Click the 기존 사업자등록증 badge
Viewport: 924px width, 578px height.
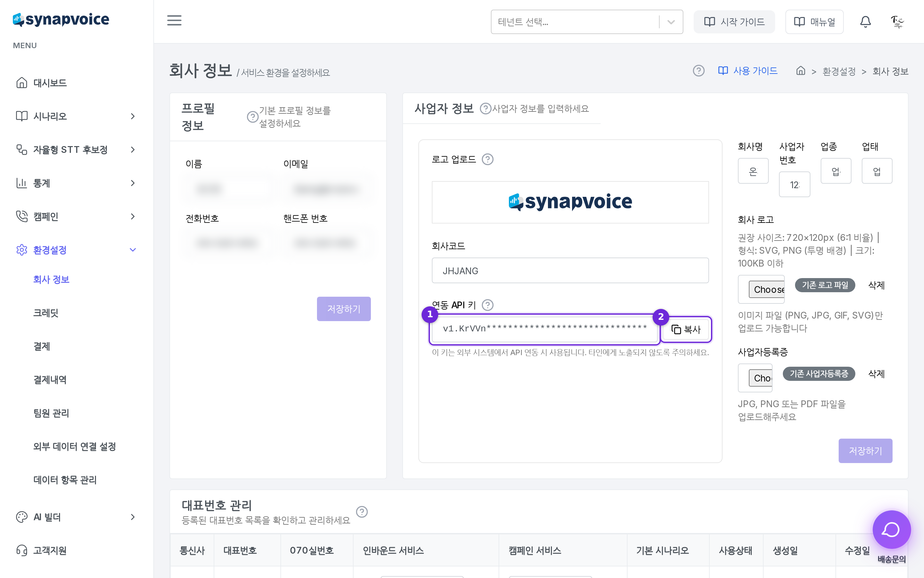click(819, 373)
